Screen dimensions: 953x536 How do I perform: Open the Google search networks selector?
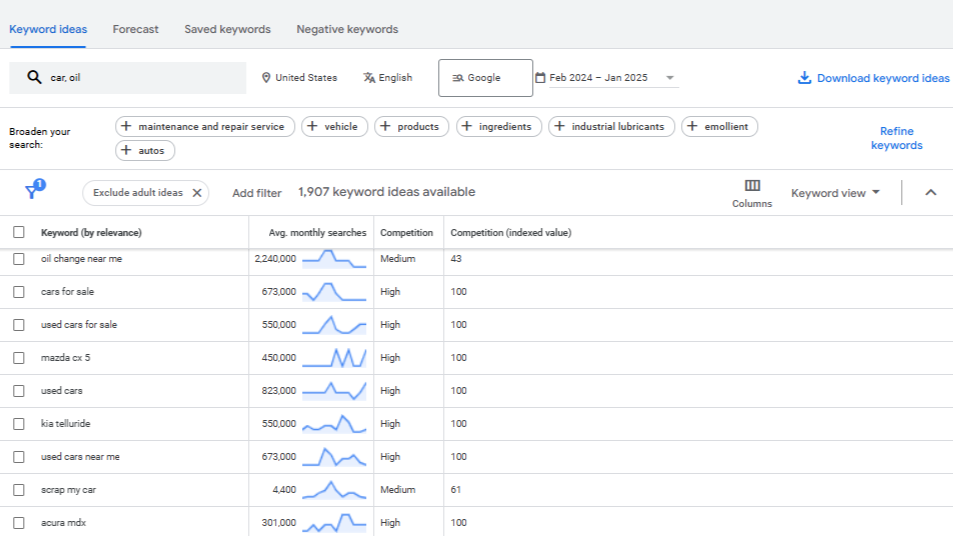pyautogui.click(x=485, y=78)
